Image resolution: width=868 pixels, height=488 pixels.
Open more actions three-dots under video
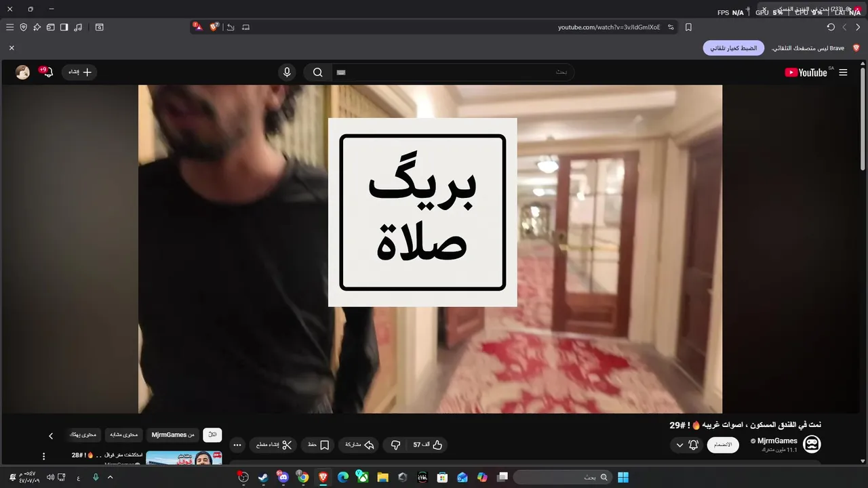coord(237,445)
